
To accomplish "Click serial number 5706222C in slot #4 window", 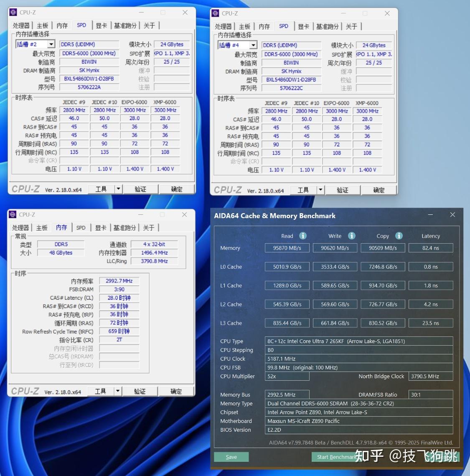I will (291, 88).
